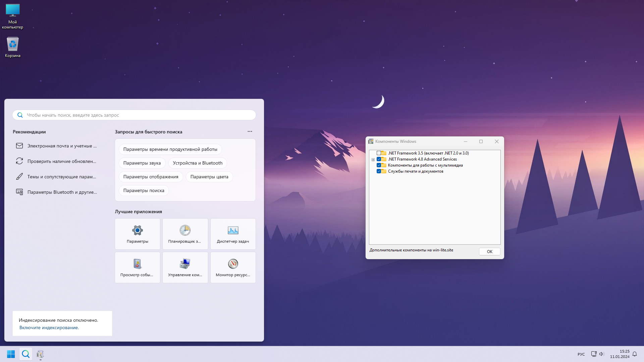Uncheck .NET Framework 4.8 Advanced Services
The image size is (644, 362).
pos(379,159)
